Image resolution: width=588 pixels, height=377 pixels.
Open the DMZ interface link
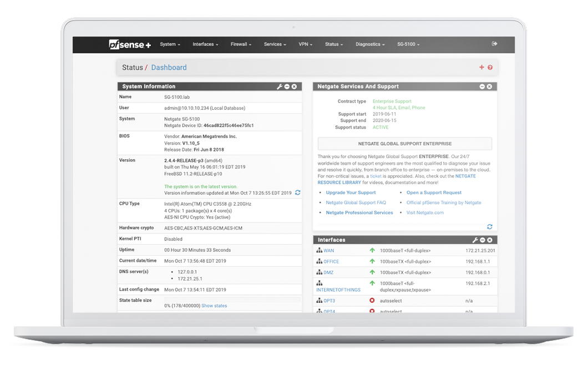[328, 272]
